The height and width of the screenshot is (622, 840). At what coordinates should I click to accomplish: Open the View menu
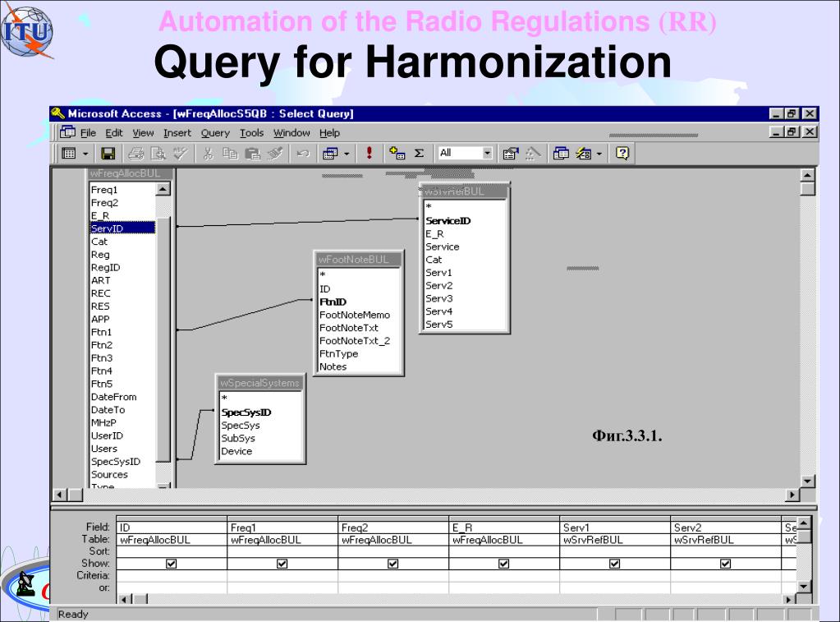(143, 133)
